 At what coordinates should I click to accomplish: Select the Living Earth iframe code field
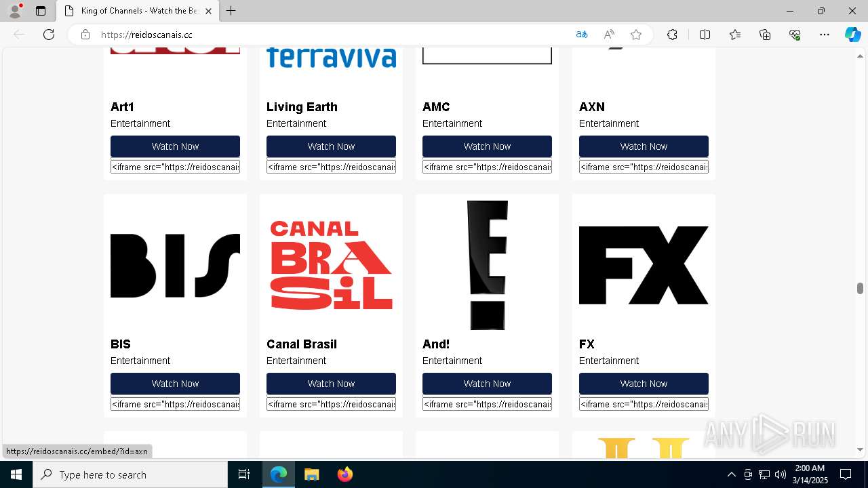pos(331,167)
